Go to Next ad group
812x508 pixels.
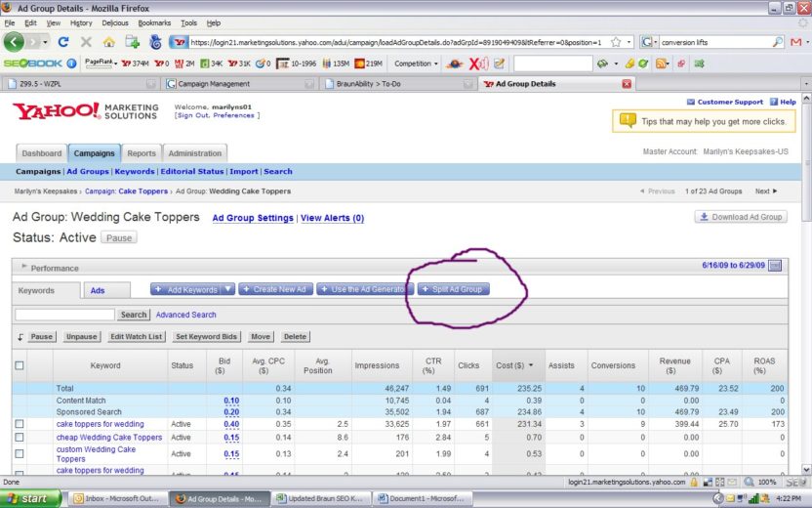tap(766, 190)
